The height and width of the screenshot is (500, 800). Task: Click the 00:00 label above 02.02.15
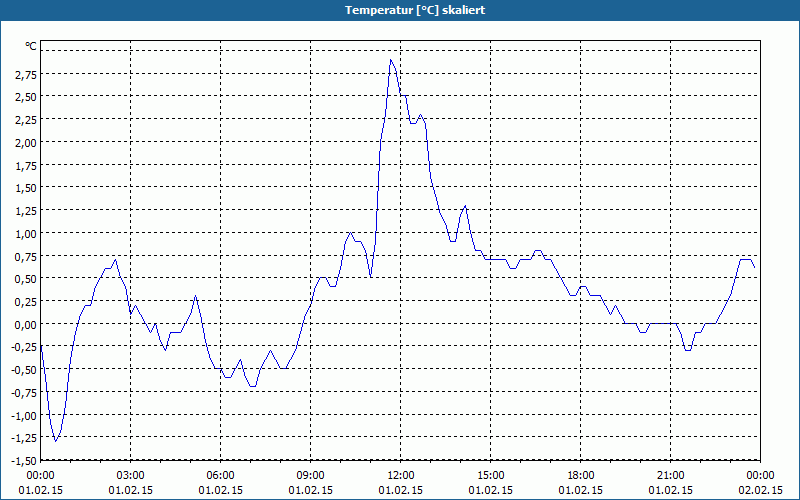point(760,476)
